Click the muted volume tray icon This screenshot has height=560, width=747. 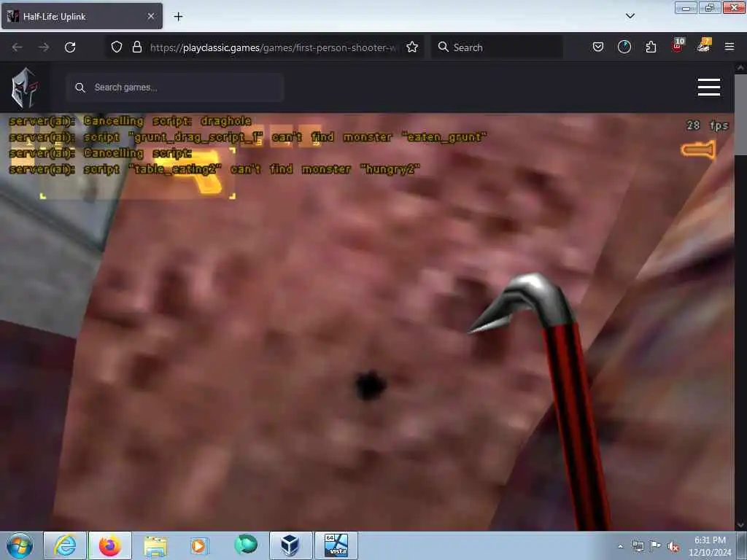pos(673,546)
